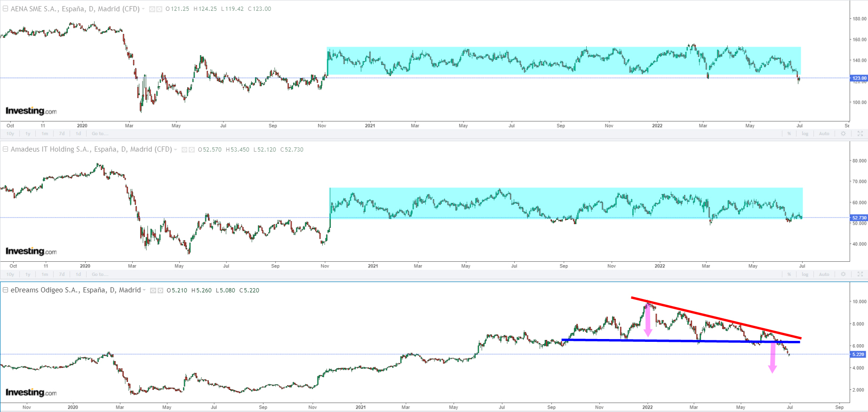
Task: Open settings gear below Amadeus chart
Action: (x=843, y=275)
